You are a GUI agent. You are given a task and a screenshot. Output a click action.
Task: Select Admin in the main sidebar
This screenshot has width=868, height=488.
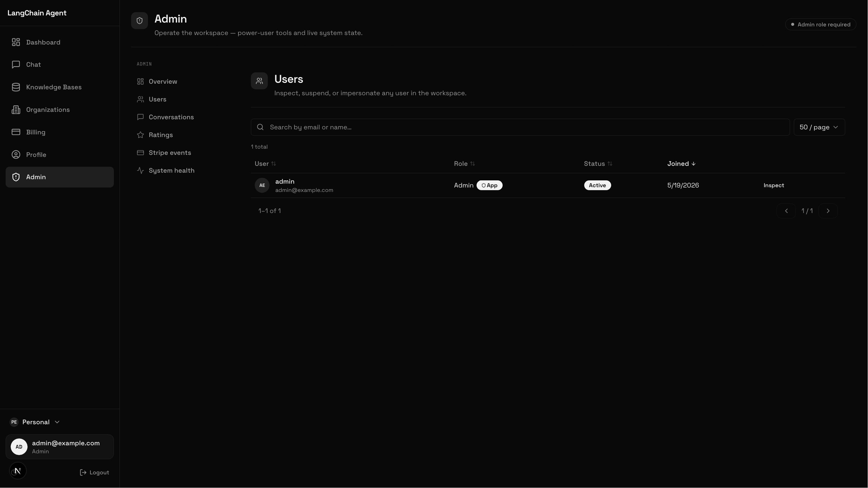60,177
